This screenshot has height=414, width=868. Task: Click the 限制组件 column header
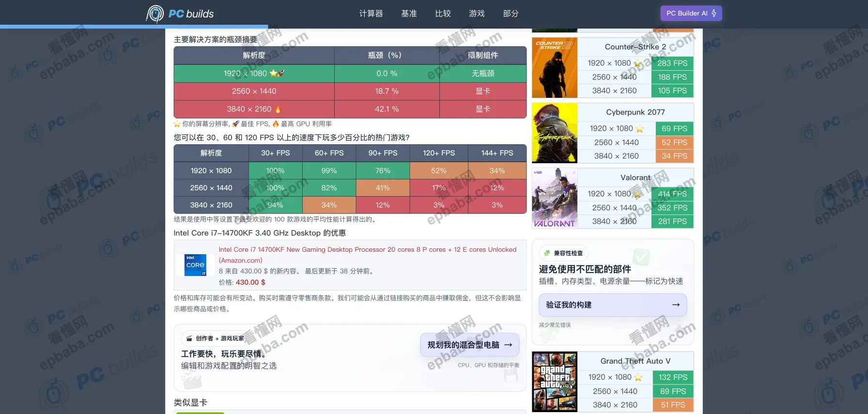(483, 55)
